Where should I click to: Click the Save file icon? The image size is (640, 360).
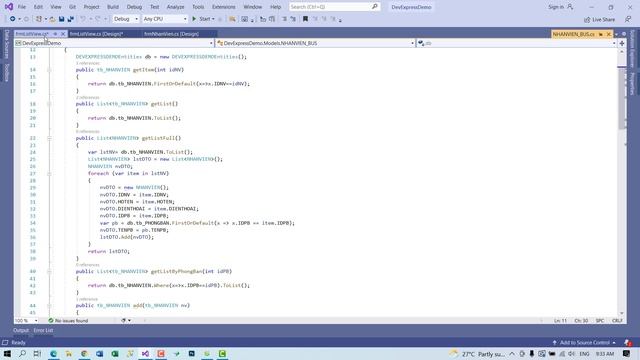[x=61, y=19]
